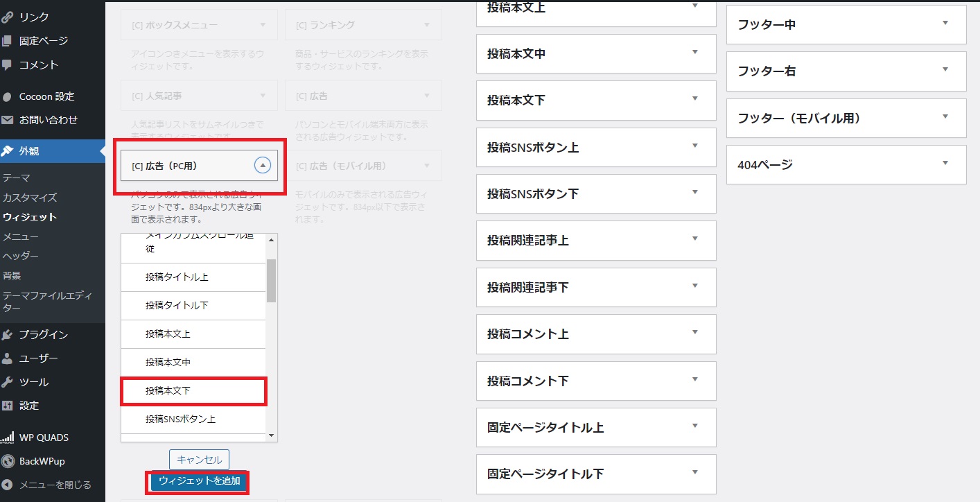The width and height of the screenshot is (980, 502).
Task: Click the ツール wrench icon
Action: pos(8,382)
